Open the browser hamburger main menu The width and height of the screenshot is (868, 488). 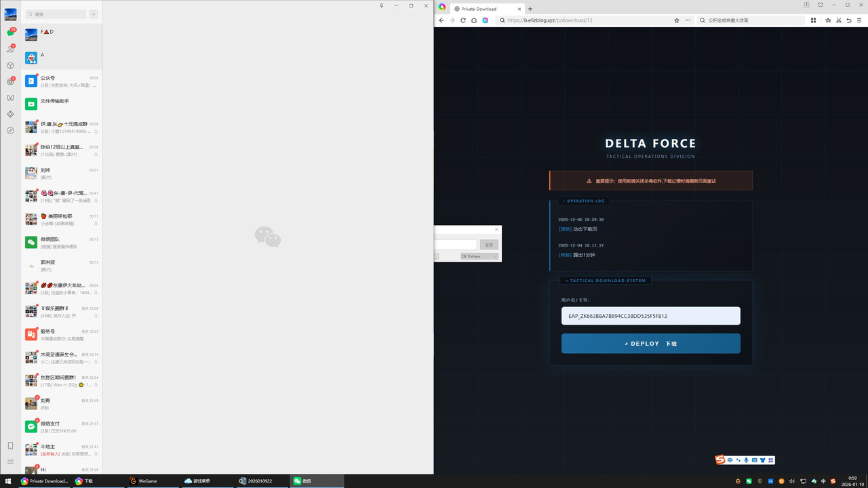(860, 20)
